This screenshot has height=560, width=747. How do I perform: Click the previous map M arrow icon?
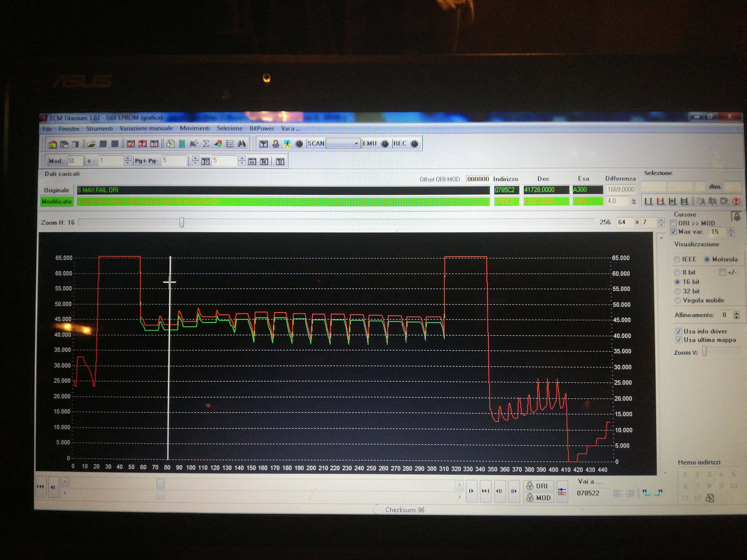click(646, 493)
